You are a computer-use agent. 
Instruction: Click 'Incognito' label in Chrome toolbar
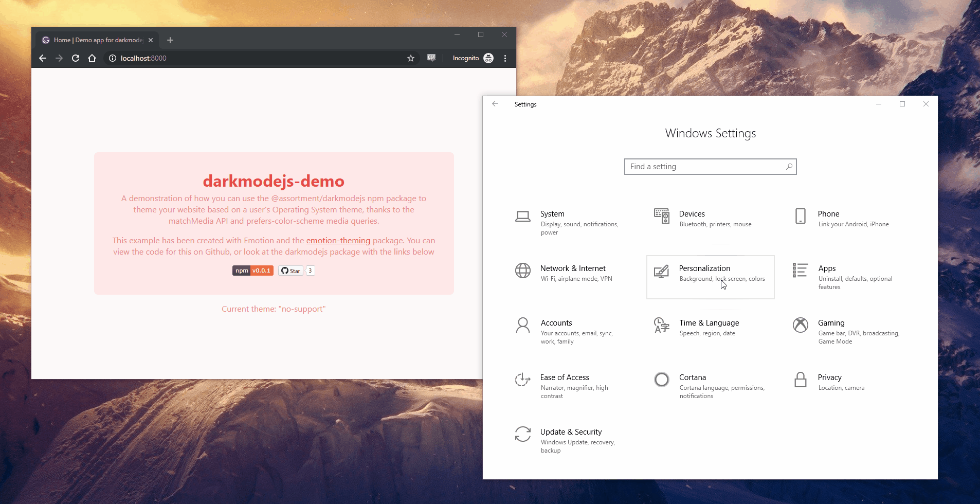(466, 58)
